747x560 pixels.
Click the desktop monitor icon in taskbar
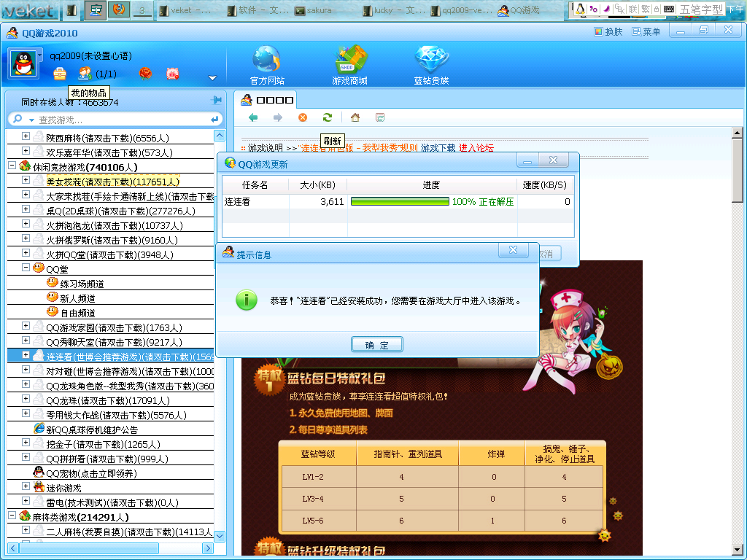coord(96,10)
